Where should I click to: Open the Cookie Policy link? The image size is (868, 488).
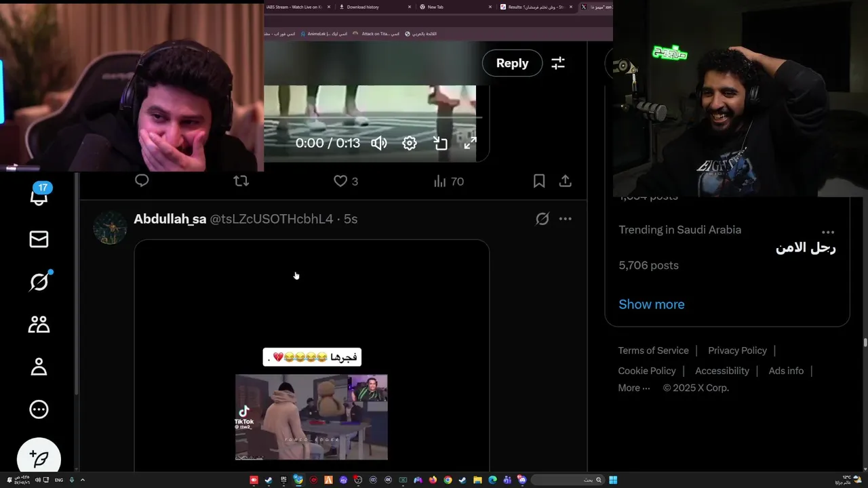(647, 371)
